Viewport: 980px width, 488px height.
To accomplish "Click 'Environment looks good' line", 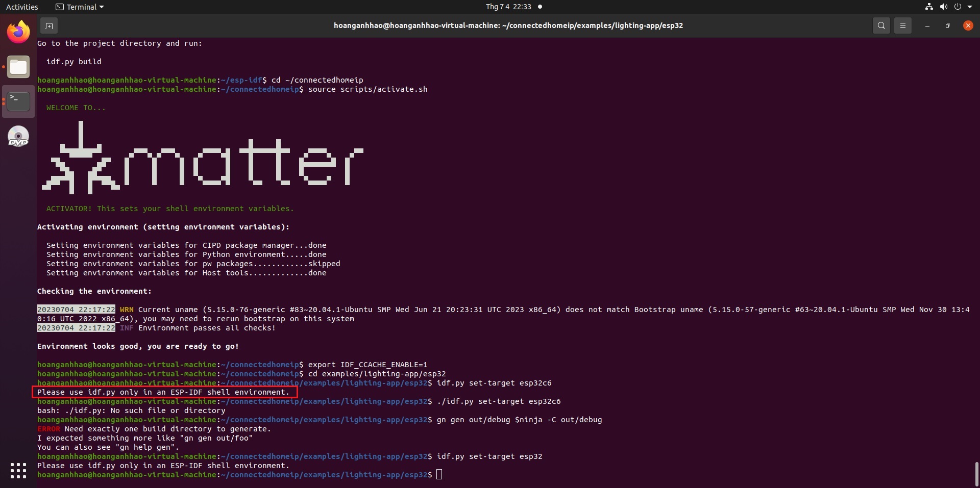I will 138,346.
